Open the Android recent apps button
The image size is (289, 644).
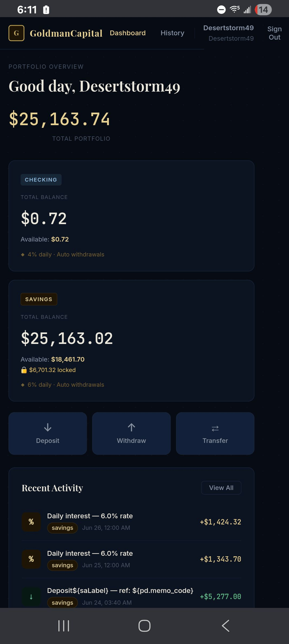point(64,626)
